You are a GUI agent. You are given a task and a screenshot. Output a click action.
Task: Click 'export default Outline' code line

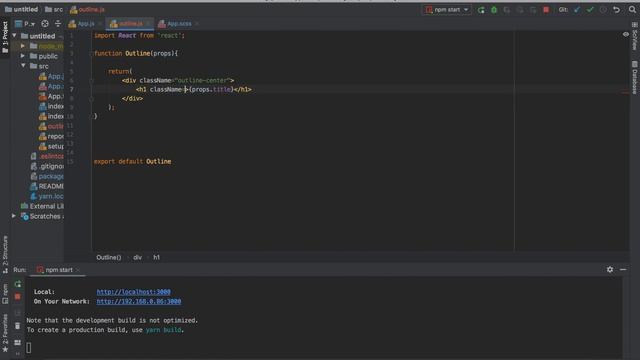pyautogui.click(x=133, y=162)
